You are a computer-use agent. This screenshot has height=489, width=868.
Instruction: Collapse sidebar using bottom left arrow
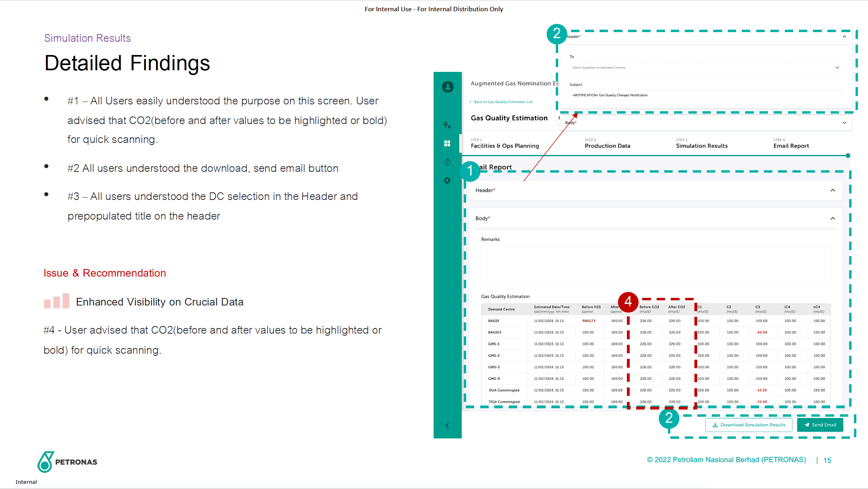pos(447,426)
